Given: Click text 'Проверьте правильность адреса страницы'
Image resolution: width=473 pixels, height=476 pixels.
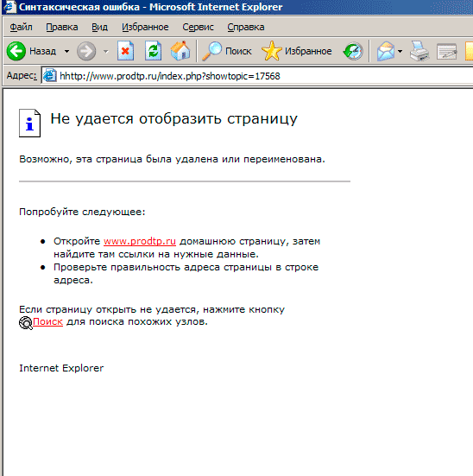Looking at the screenshot, I should tap(162, 267).
